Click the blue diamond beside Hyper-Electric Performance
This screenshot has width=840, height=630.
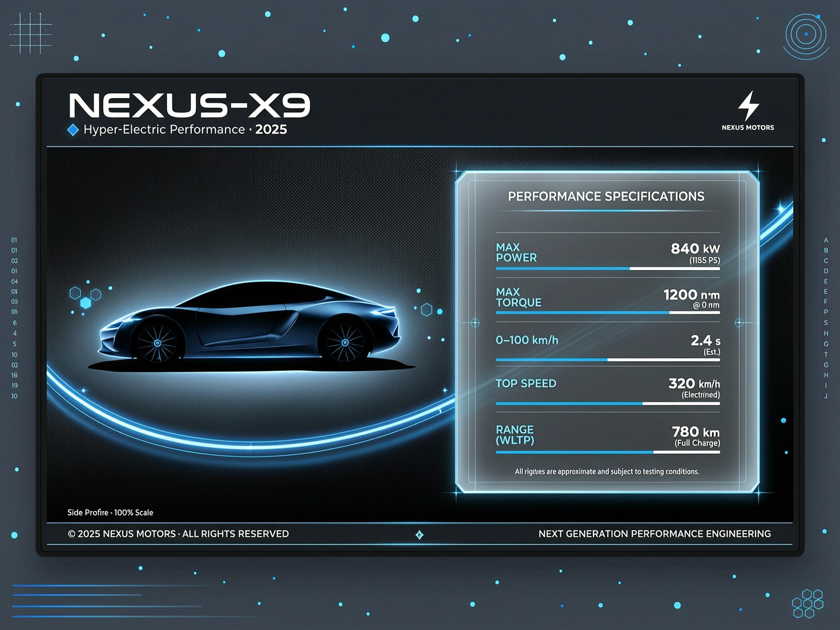pyautogui.click(x=73, y=130)
